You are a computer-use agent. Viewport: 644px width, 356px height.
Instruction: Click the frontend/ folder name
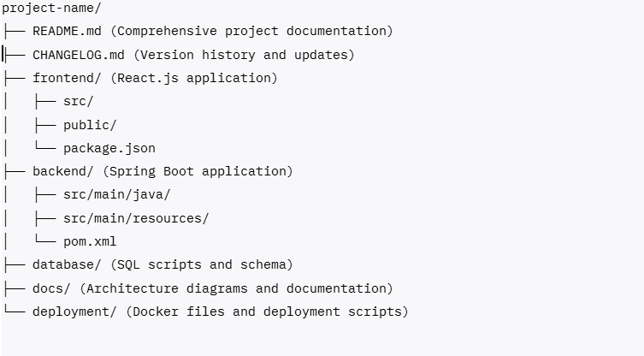(67, 78)
